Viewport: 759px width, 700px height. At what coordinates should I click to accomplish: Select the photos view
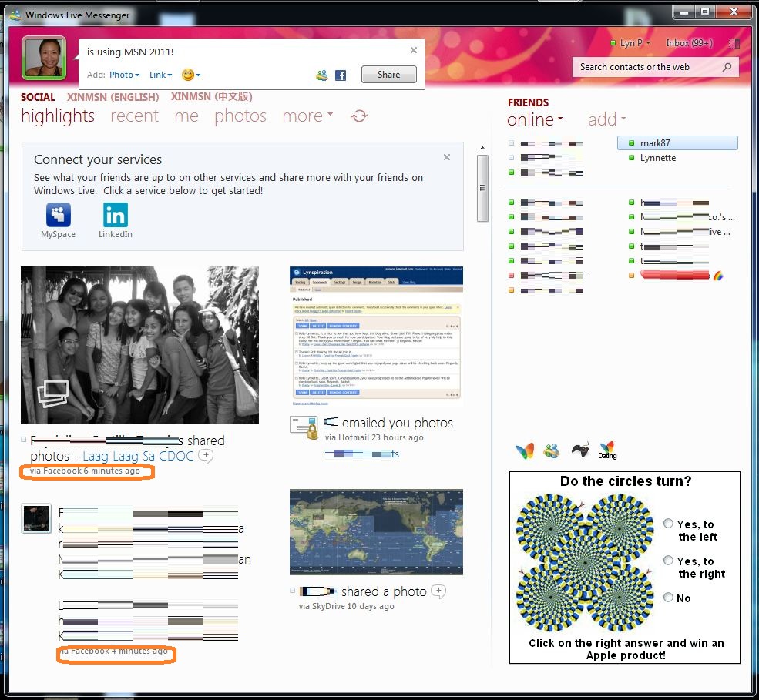(x=240, y=116)
